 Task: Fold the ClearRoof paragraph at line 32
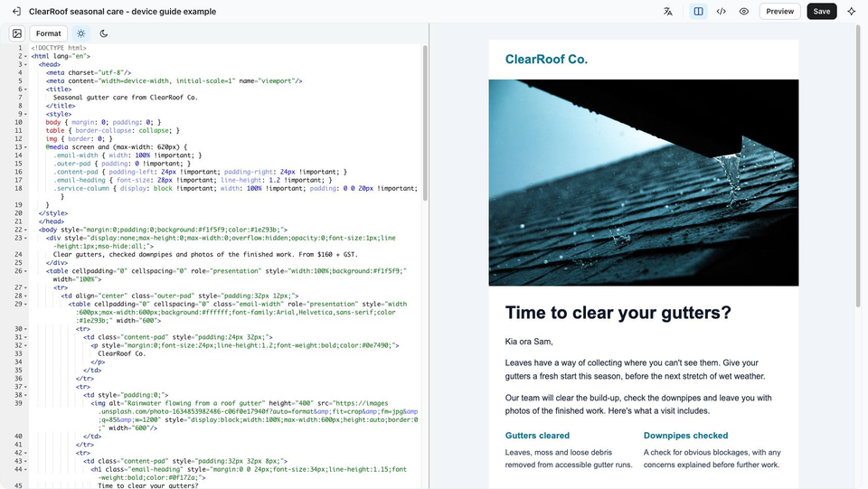[x=26, y=345]
